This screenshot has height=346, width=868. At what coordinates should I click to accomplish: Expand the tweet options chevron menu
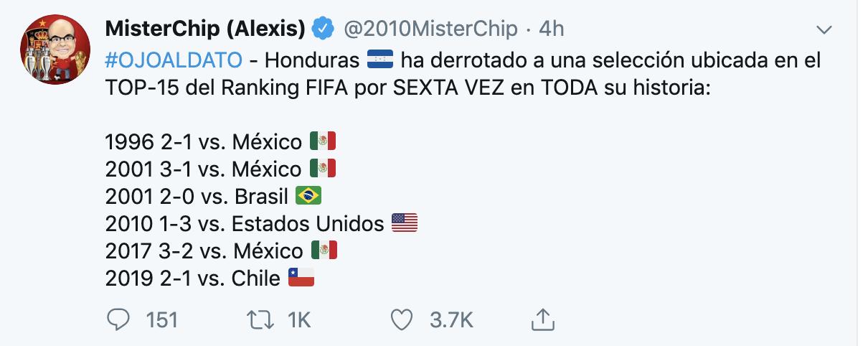pyautogui.click(x=824, y=29)
